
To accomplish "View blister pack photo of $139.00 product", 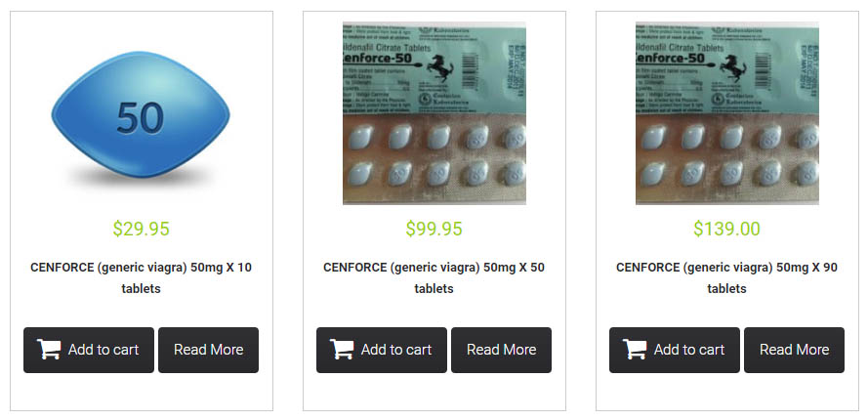I will 726,113.
